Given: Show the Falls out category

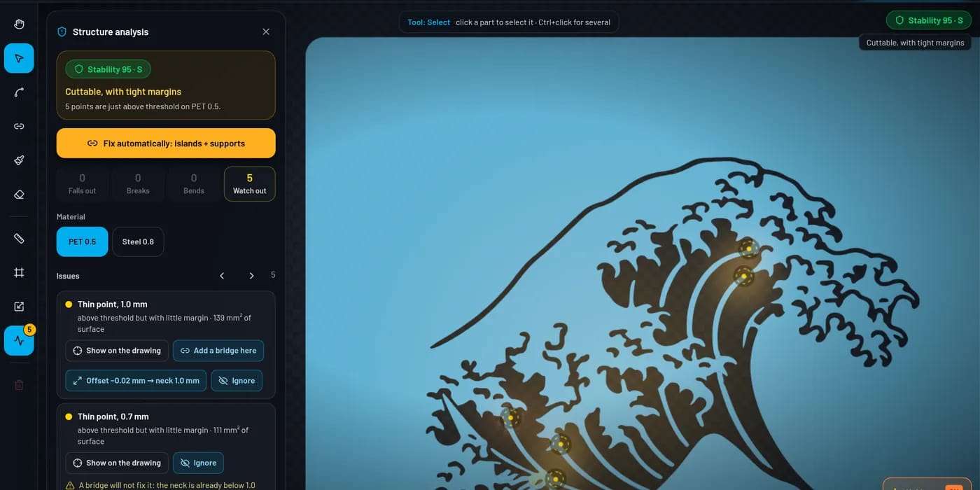Looking at the screenshot, I should [x=82, y=184].
